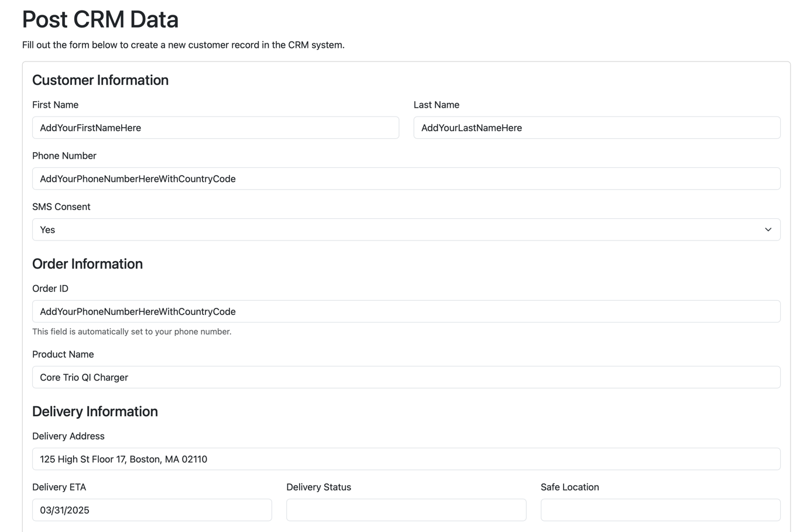This screenshot has width=807, height=532.
Task: Click the "Product Name" label
Action: pyautogui.click(x=63, y=355)
